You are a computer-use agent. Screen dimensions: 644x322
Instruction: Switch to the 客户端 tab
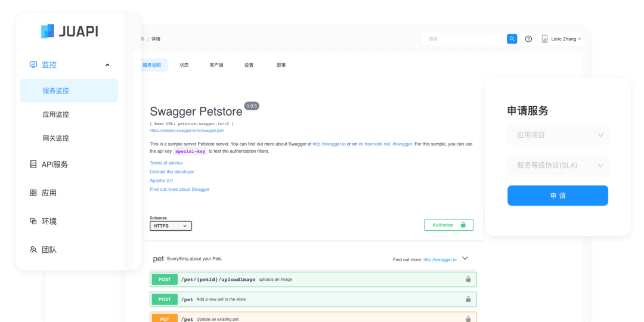pyautogui.click(x=216, y=65)
